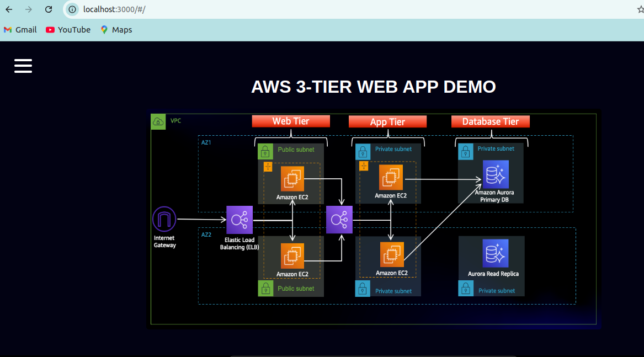
Task: Click the green VPC icon
Action: click(x=158, y=121)
